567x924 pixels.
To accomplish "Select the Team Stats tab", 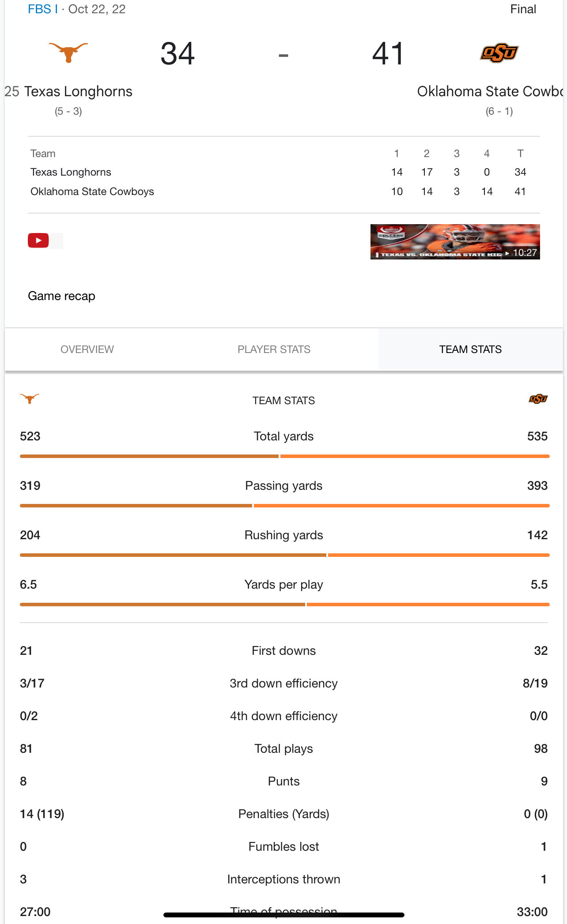I will (x=470, y=349).
